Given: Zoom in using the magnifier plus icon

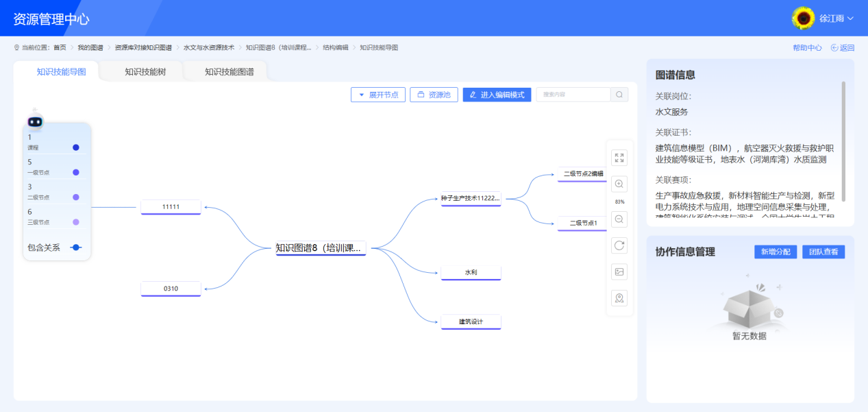Looking at the screenshot, I should pyautogui.click(x=619, y=184).
